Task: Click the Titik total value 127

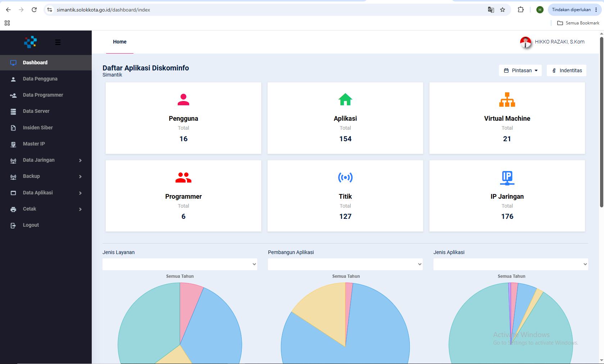Action: pyautogui.click(x=345, y=216)
